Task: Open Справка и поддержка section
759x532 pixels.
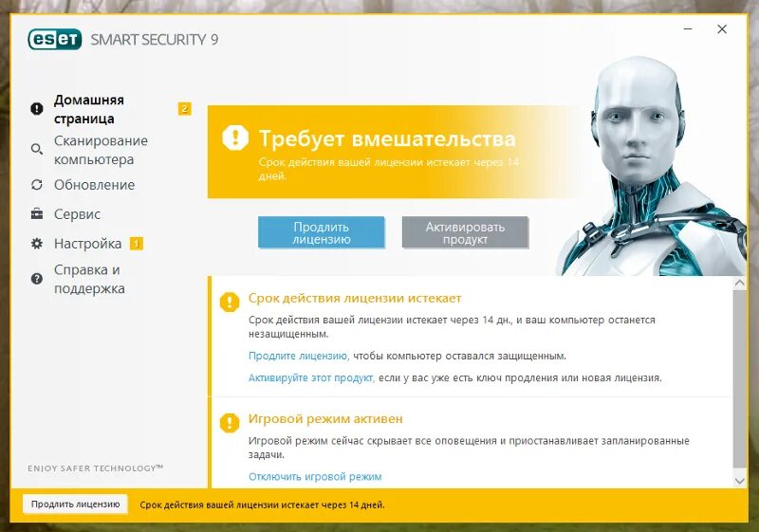Action: click(x=89, y=279)
